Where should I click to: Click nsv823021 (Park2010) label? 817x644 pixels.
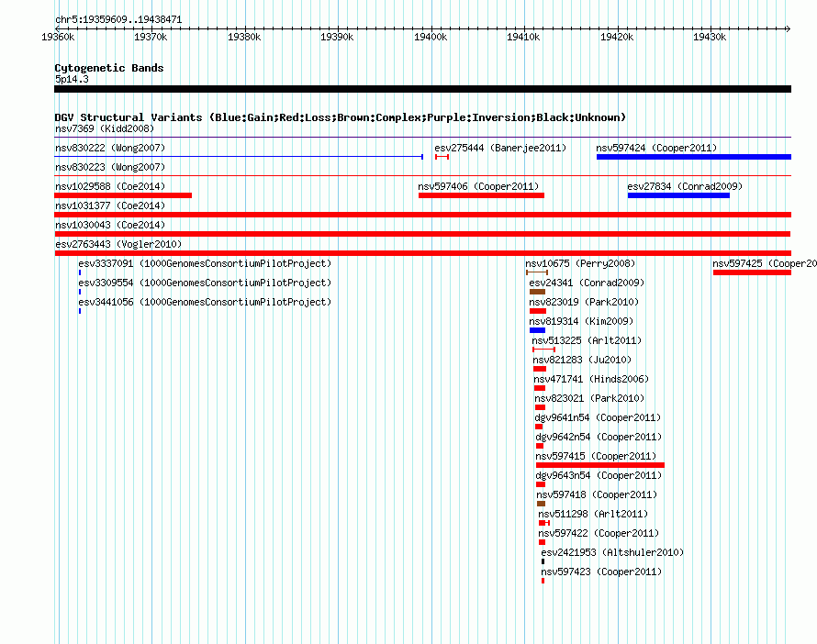589,398
